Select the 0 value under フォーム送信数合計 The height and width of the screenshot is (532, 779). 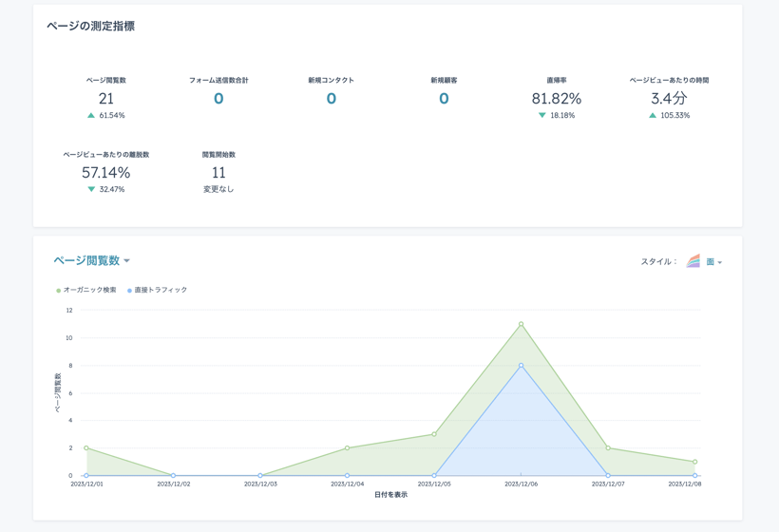pos(218,99)
